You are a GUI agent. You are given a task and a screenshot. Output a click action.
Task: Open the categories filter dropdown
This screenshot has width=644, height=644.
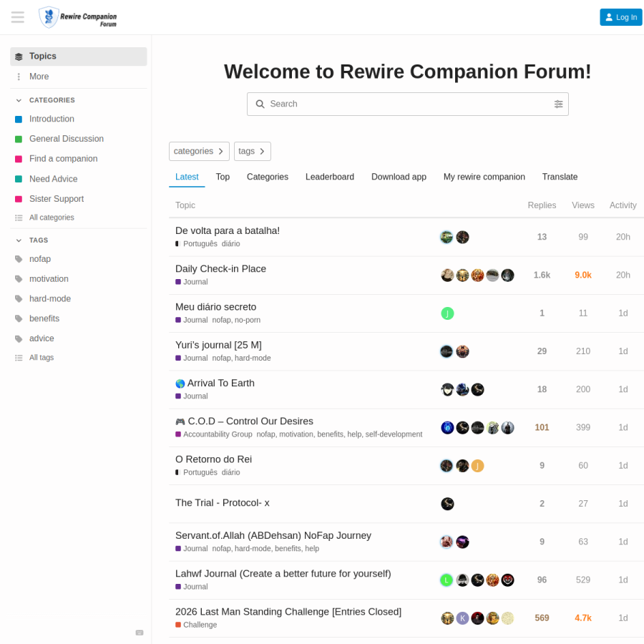coord(199,151)
